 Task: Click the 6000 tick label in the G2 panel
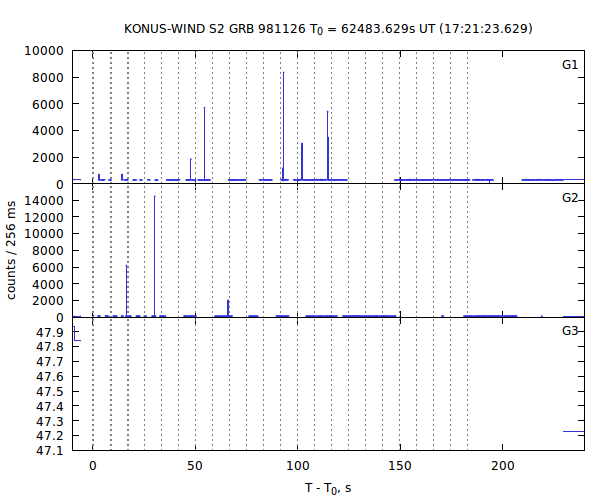coord(48,267)
